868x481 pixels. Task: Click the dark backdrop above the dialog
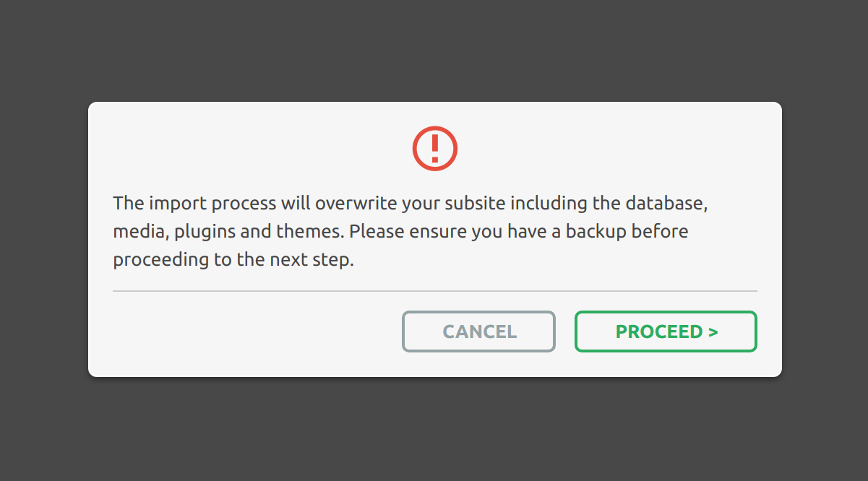pyautogui.click(x=434, y=51)
